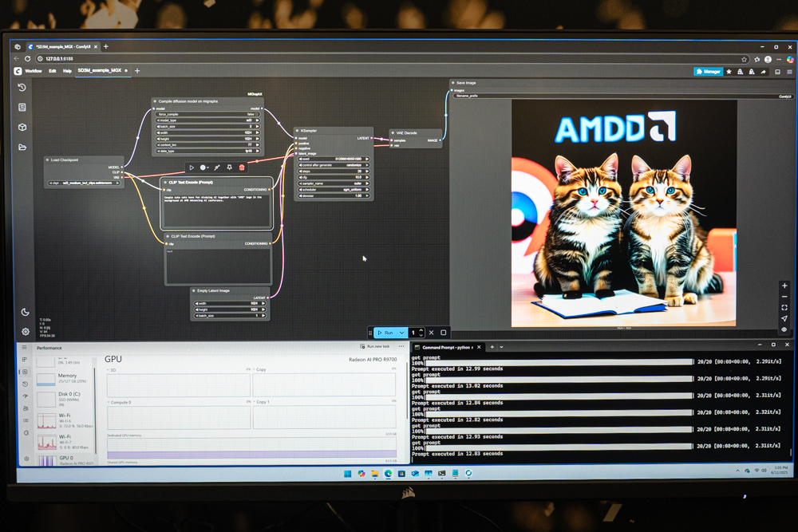Run the selected node with play icon

click(192, 167)
